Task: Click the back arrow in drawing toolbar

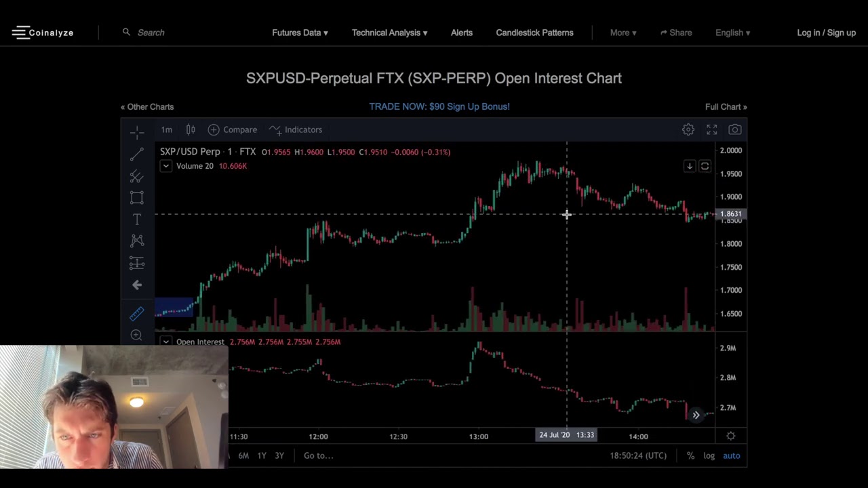Action: click(137, 285)
